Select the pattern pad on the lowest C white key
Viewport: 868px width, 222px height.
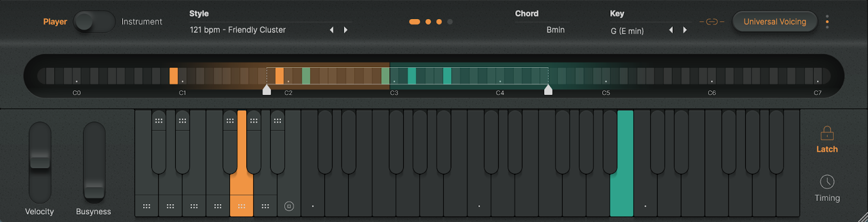[146, 206]
